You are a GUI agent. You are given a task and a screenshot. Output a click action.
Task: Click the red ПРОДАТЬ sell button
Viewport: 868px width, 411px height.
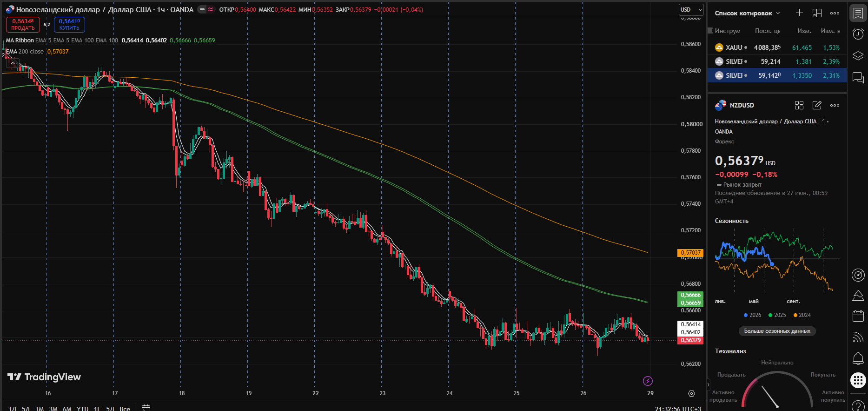tap(23, 24)
